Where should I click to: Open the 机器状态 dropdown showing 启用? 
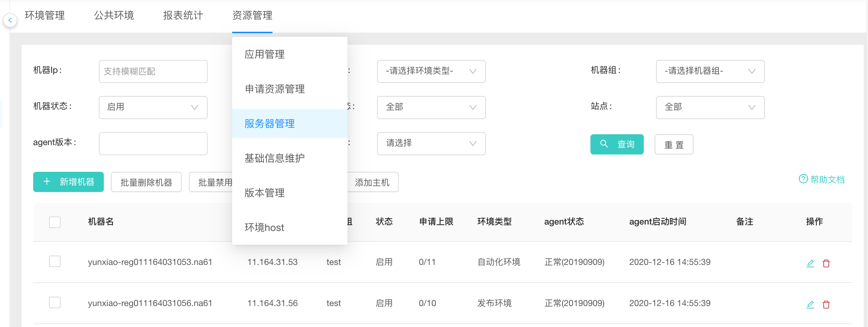pyautogui.click(x=153, y=107)
